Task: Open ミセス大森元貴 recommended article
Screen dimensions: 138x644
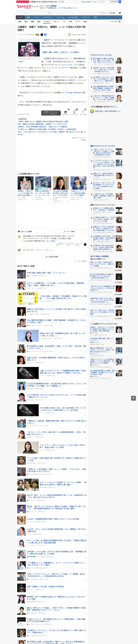Action: [x=56, y=396]
